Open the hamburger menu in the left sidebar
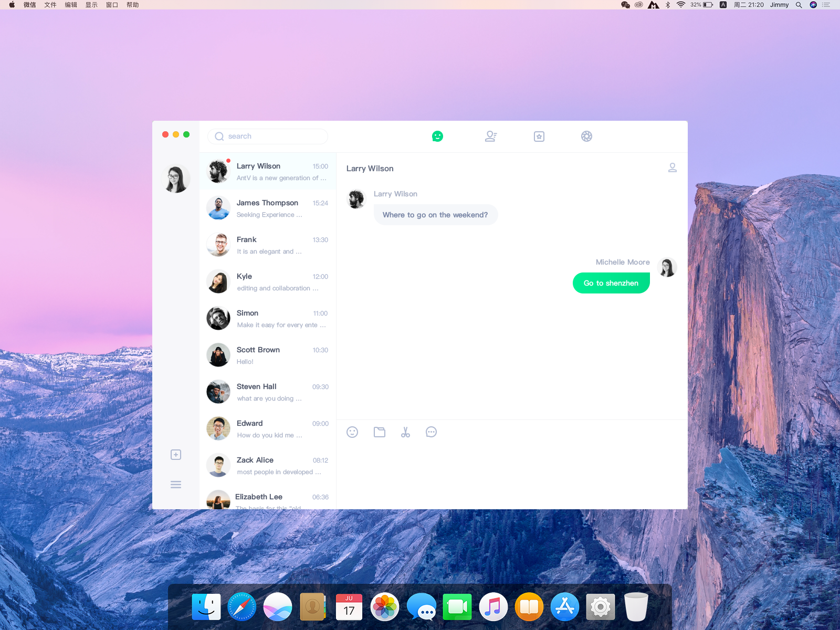Image resolution: width=840 pixels, height=630 pixels. [x=176, y=485]
